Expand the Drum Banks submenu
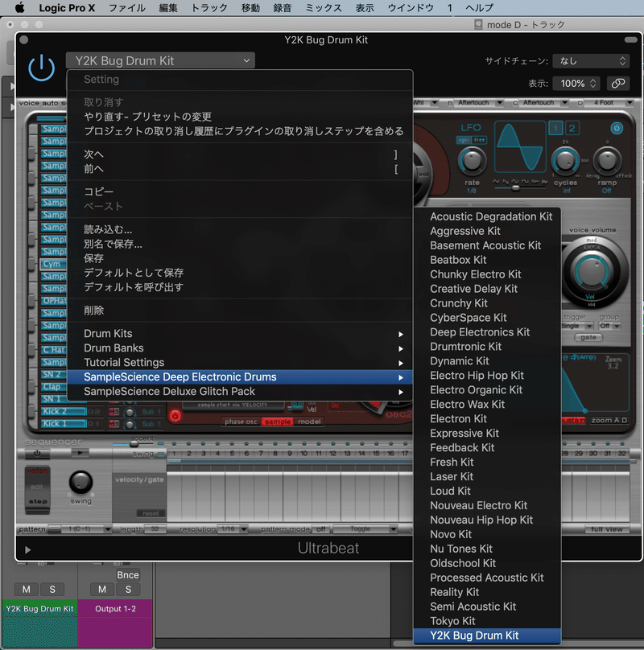 tap(240, 348)
